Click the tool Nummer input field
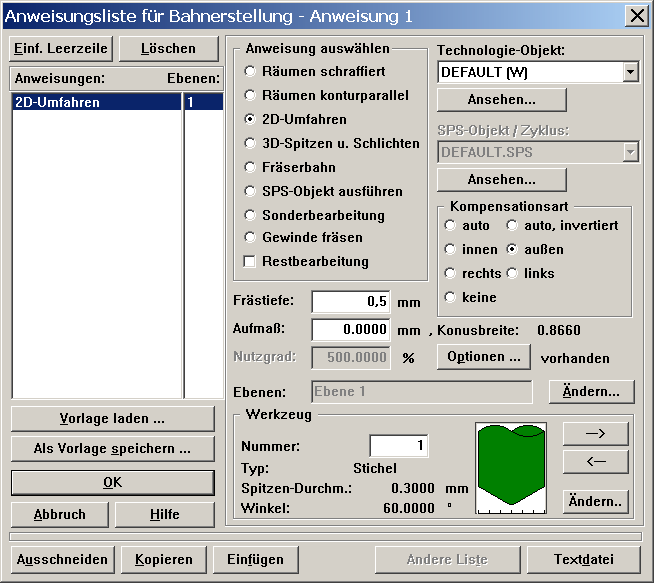 (398, 446)
